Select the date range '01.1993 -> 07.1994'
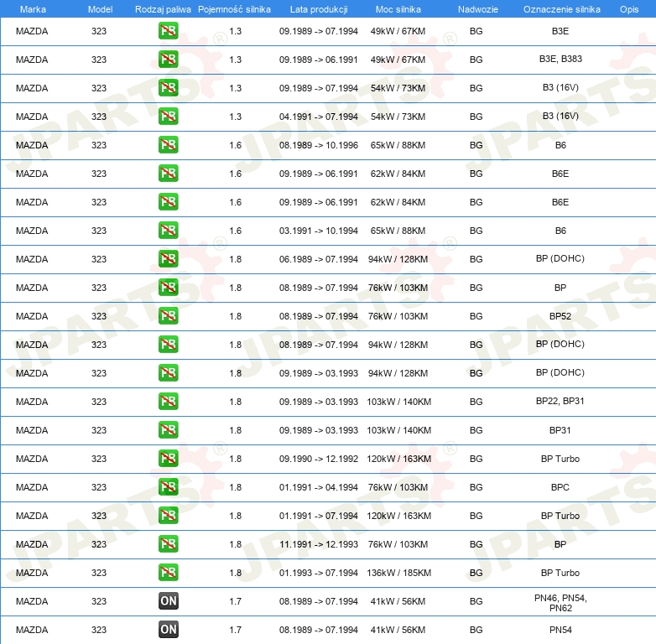 pyautogui.click(x=319, y=573)
